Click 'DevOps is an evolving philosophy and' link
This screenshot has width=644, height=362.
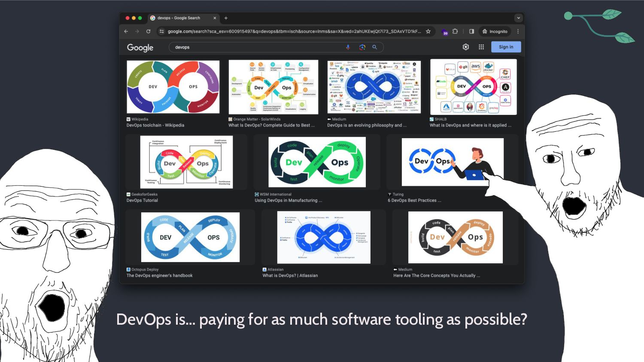tap(367, 125)
